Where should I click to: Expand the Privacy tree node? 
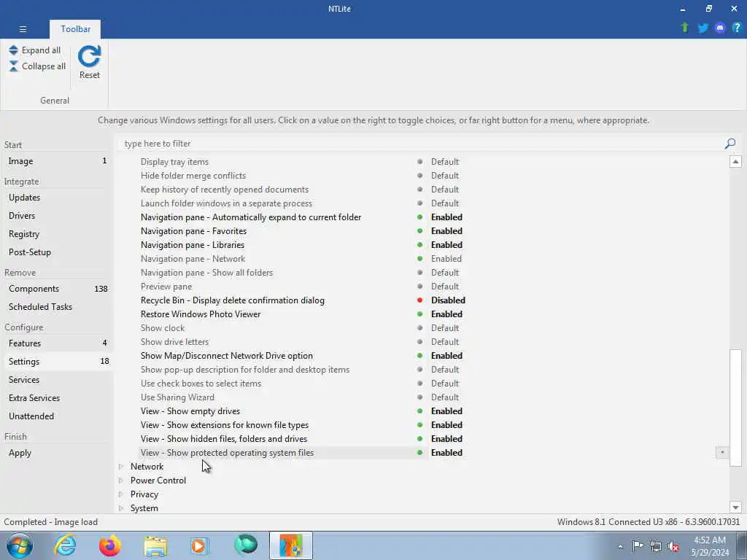121,494
